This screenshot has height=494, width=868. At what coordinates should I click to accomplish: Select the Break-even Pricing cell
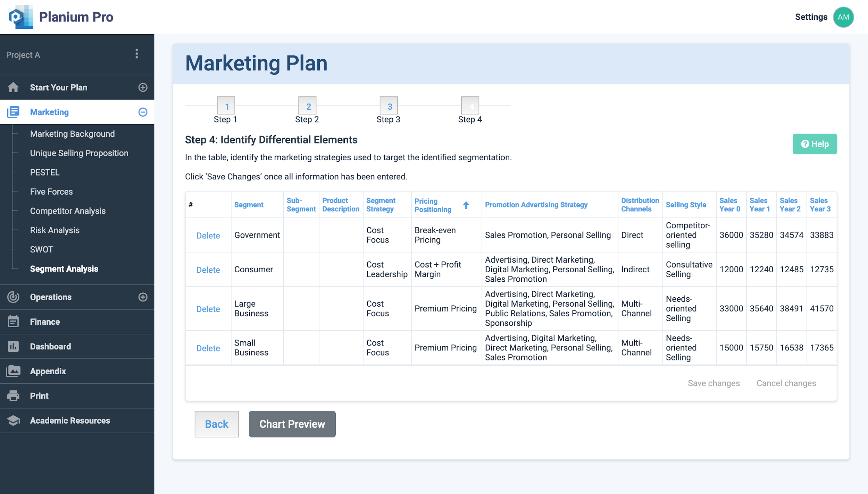446,235
